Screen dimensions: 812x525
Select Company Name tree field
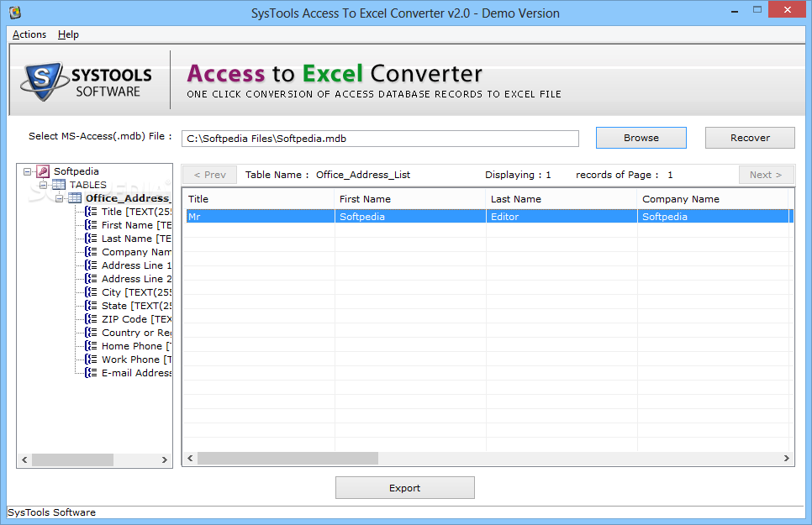[x=136, y=252]
